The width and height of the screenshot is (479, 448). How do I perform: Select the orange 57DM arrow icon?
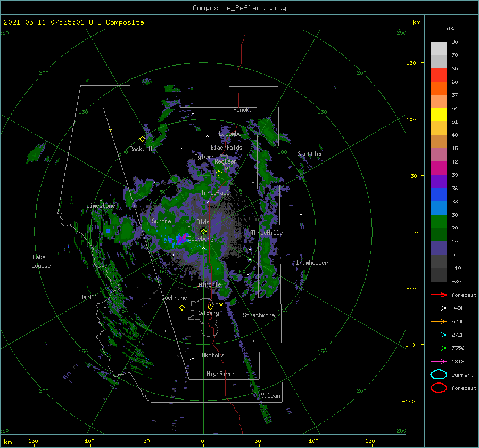[x=439, y=321]
